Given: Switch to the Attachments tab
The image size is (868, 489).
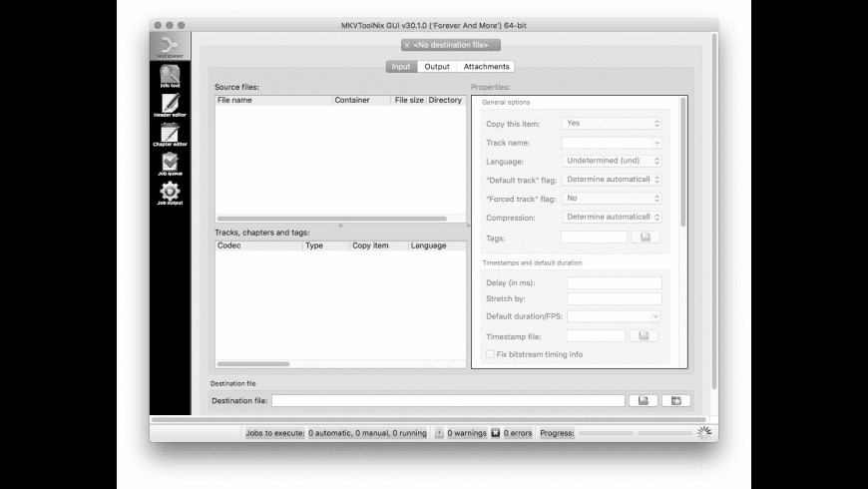Looking at the screenshot, I should (x=486, y=67).
